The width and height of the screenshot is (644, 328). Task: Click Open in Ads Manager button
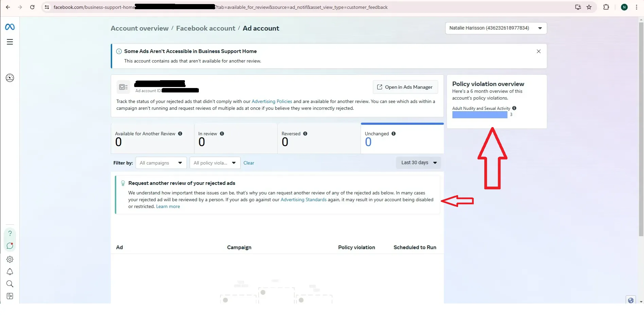coord(405,87)
